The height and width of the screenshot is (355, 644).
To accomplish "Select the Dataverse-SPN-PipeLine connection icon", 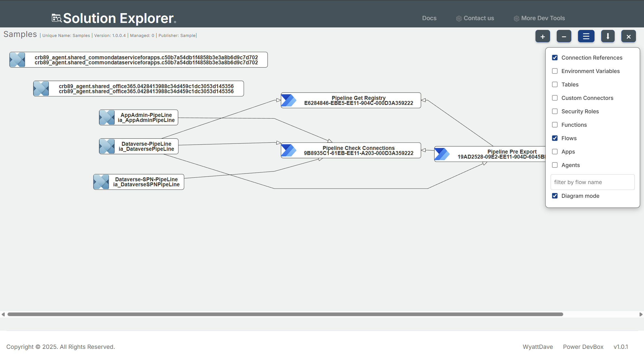I will [x=101, y=182].
